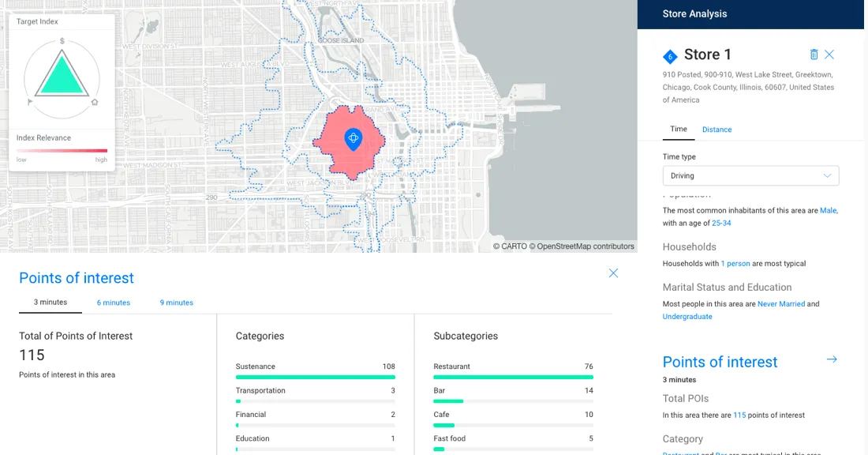Switch to the Distance tab
This screenshot has height=455, width=868.
[716, 130]
